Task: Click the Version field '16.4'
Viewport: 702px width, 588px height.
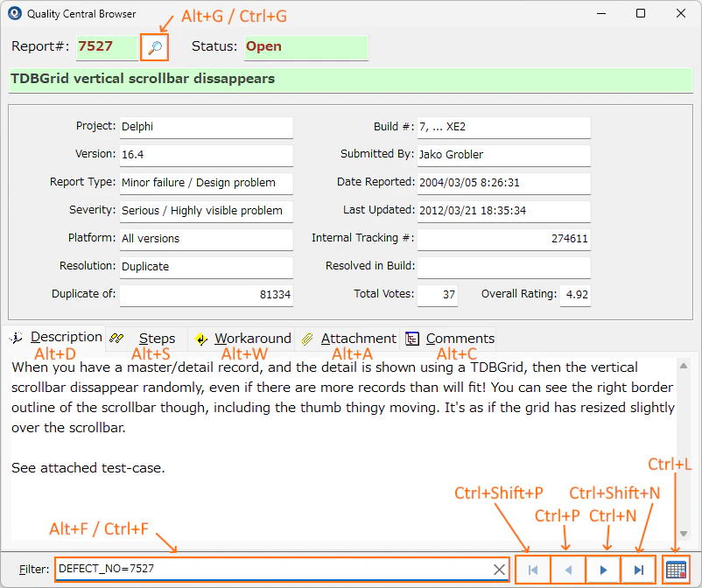Action: click(x=207, y=155)
